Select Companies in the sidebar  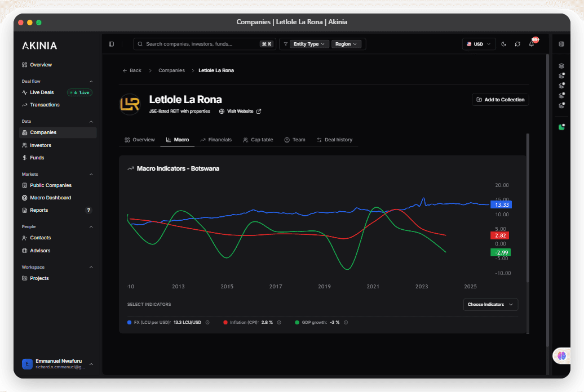click(57, 132)
